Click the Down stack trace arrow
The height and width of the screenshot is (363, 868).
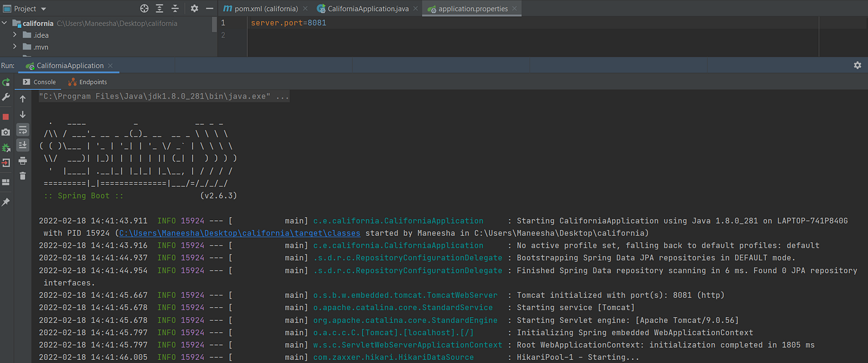pos(23,114)
